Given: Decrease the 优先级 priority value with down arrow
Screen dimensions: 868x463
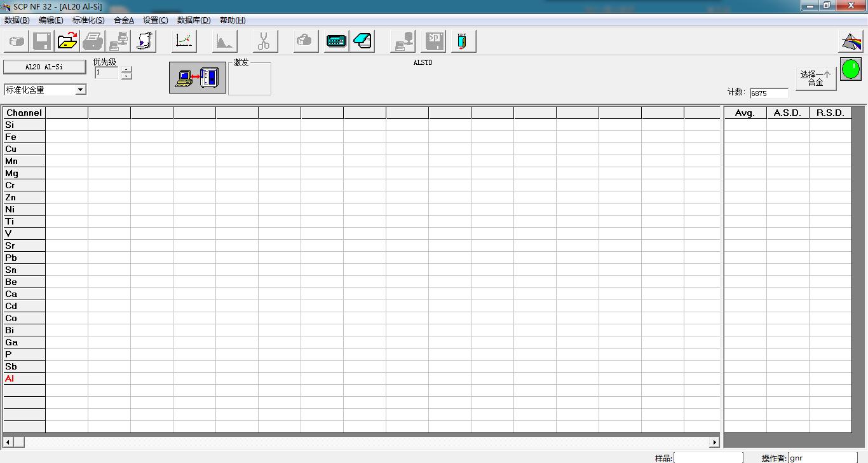Looking at the screenshot, I should [x=127, y=76].
